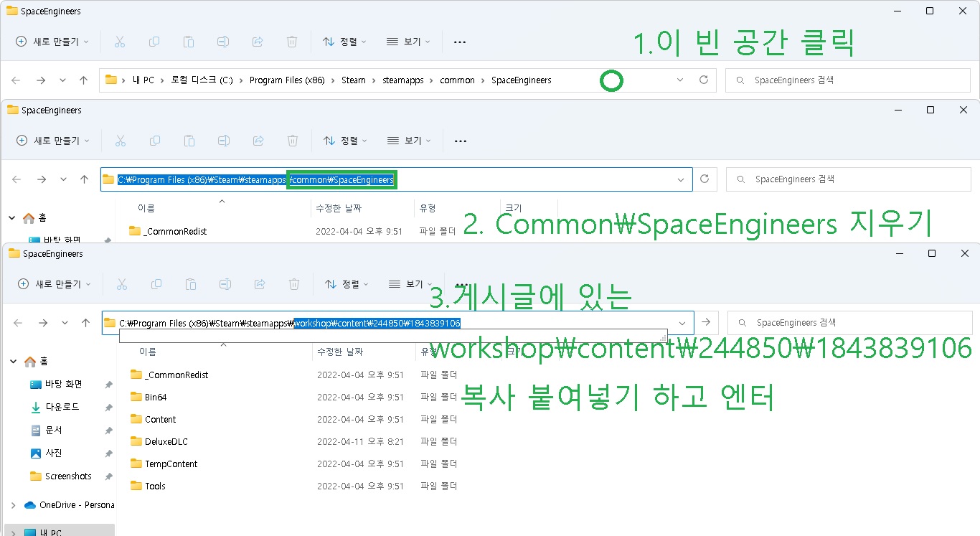
Task: Click Share icon in bottom Explorer window
Action: [260, 284]
